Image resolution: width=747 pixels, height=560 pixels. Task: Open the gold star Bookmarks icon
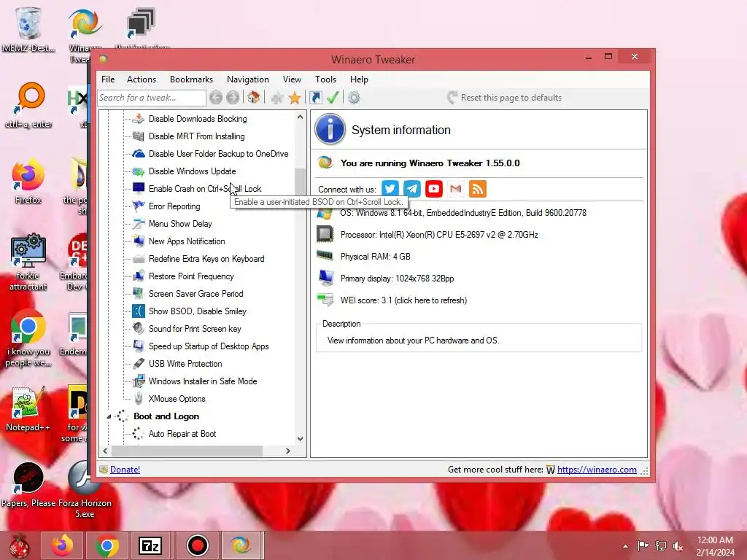coord(295,98)
